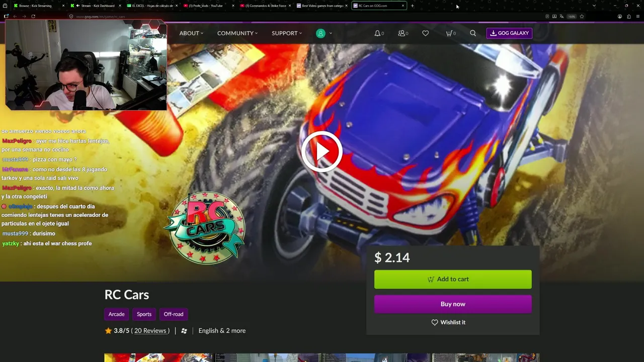Open the SUPPORT dropdown menu
This screenshot has width=644, height=362.
(x=287, y=33)
